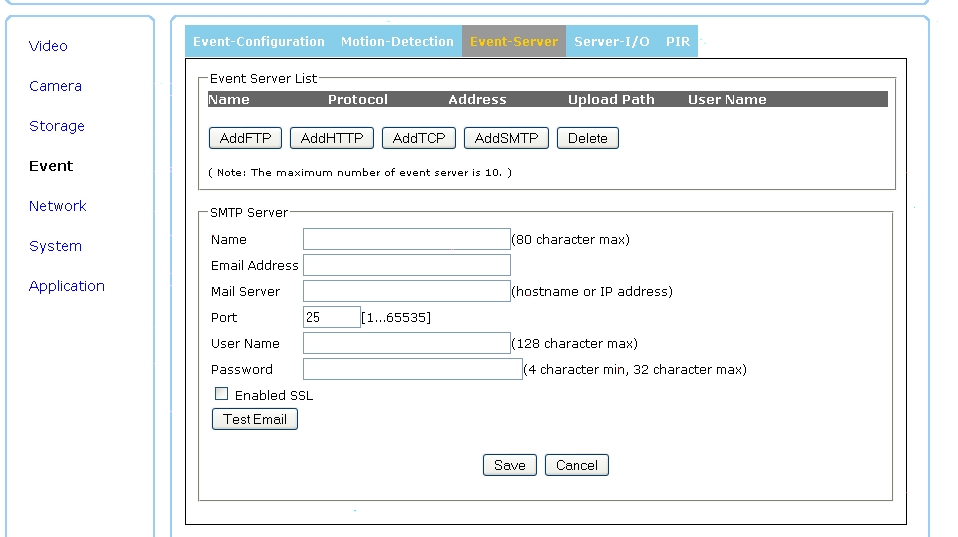This screenshot has width=958, height=537.
Task: Go to the Storage section
Action: click(57, 126)
